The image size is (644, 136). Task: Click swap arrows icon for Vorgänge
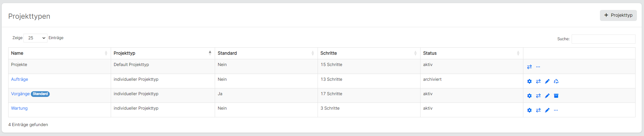click(538, 96)
